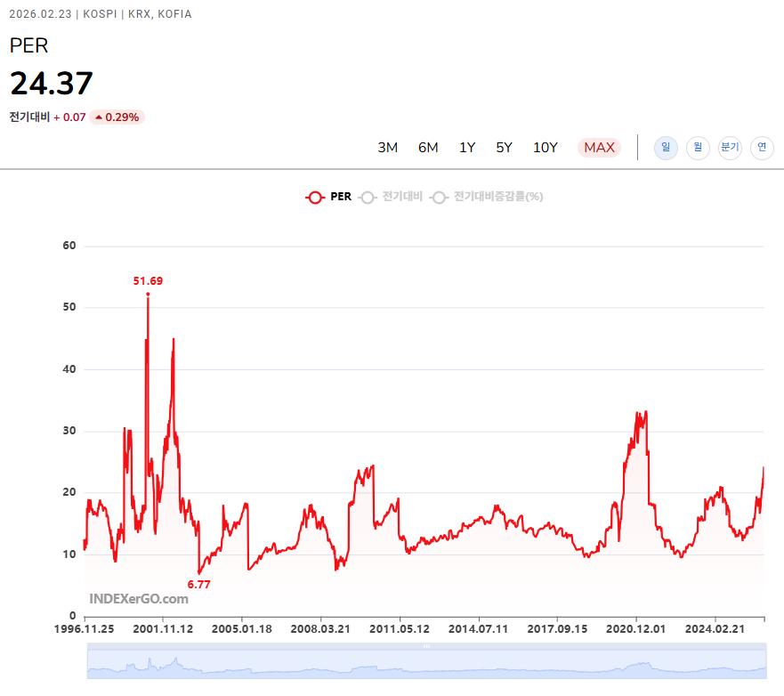Select the daily (일) interval button

tap(666, 148)
